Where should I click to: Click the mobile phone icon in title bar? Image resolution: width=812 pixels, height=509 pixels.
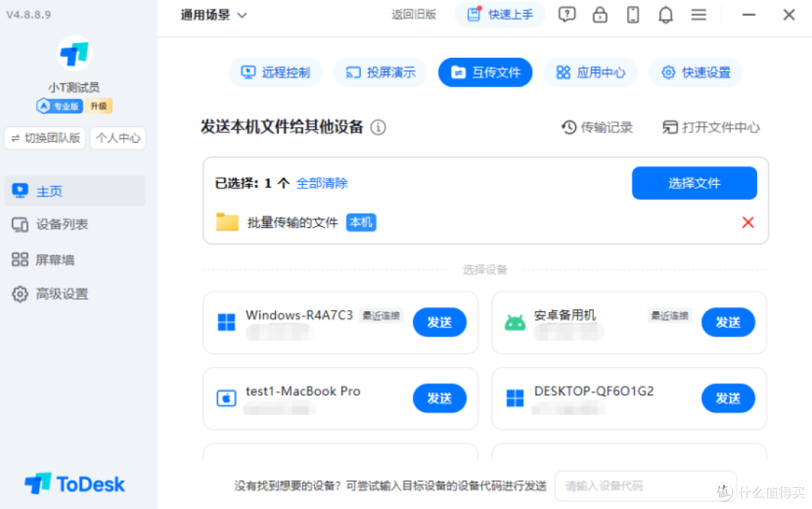pyautogui.click(x=633, y=14)
